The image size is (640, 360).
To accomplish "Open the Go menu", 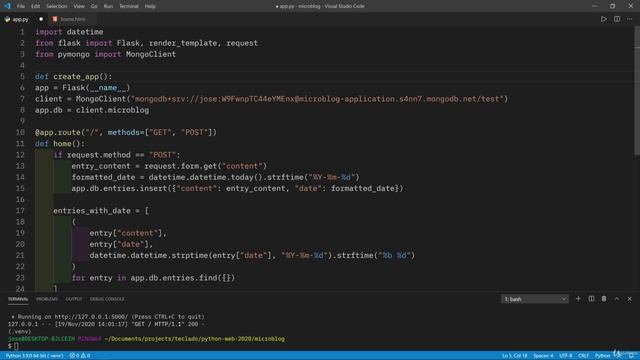I will pos(94,6).
